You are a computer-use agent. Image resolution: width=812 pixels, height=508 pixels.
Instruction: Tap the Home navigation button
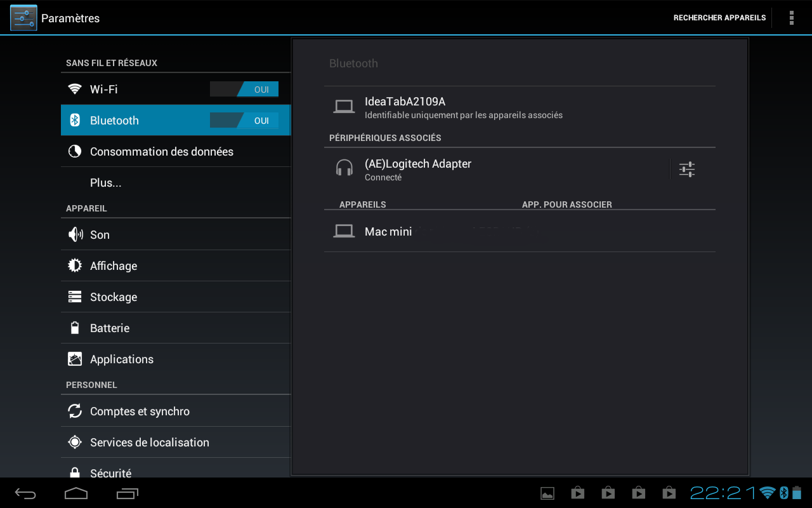pos(76,493)
